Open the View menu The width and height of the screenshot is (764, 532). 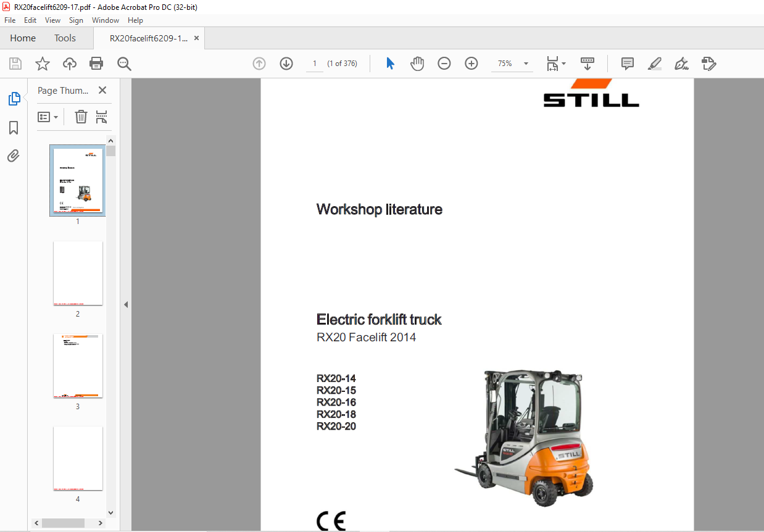click(53, 20)
